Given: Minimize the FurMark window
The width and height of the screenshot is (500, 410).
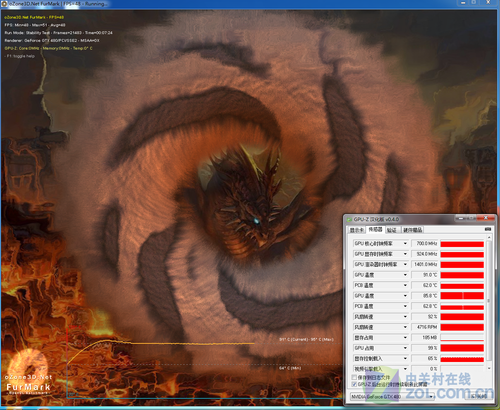Looking at the screenshot, I should 463,3.
